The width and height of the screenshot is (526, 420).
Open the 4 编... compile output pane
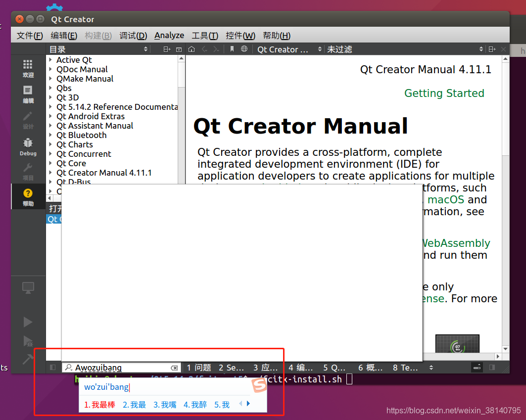300,368
